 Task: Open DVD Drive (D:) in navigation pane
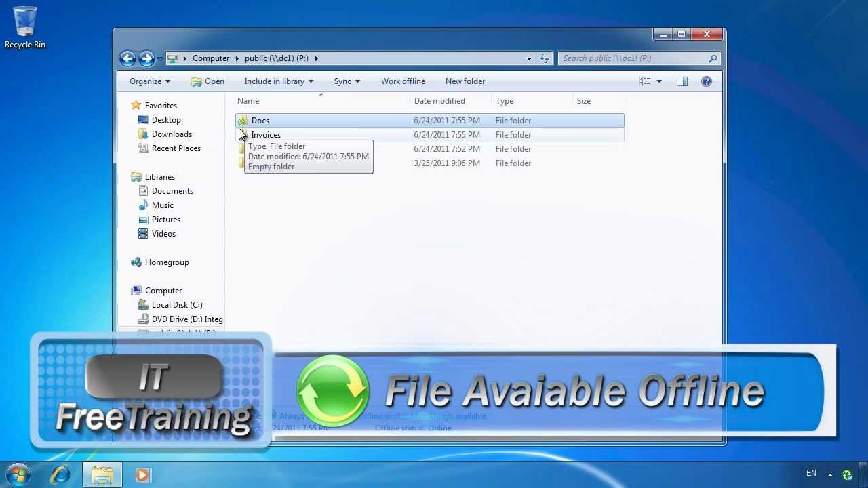click(187, 319)
